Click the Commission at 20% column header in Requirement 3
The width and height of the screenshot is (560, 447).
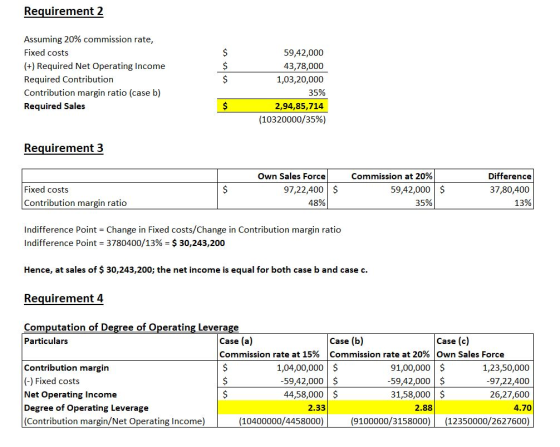(x=391, y=176)
